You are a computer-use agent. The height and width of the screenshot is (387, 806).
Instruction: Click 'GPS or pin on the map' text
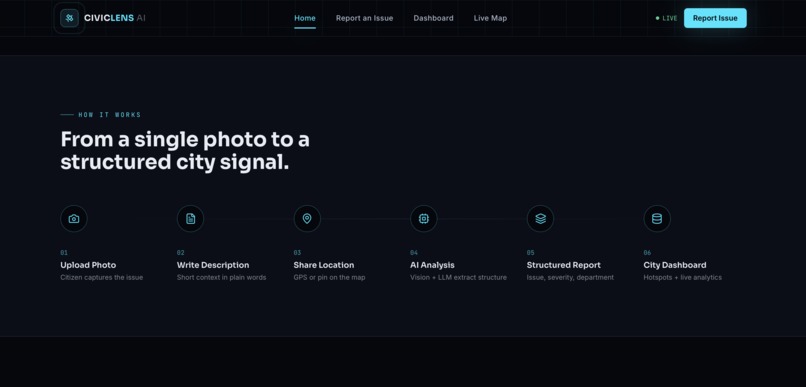329,278
